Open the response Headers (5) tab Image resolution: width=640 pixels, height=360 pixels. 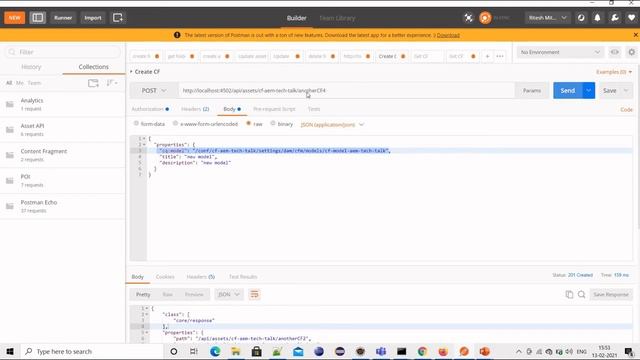tap(200, 277)
